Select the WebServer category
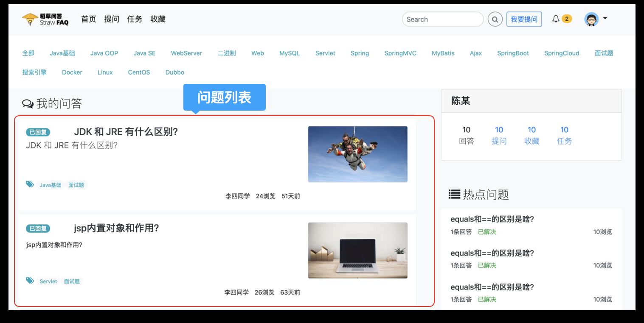 pyautogui.click(x=186, y=53)
